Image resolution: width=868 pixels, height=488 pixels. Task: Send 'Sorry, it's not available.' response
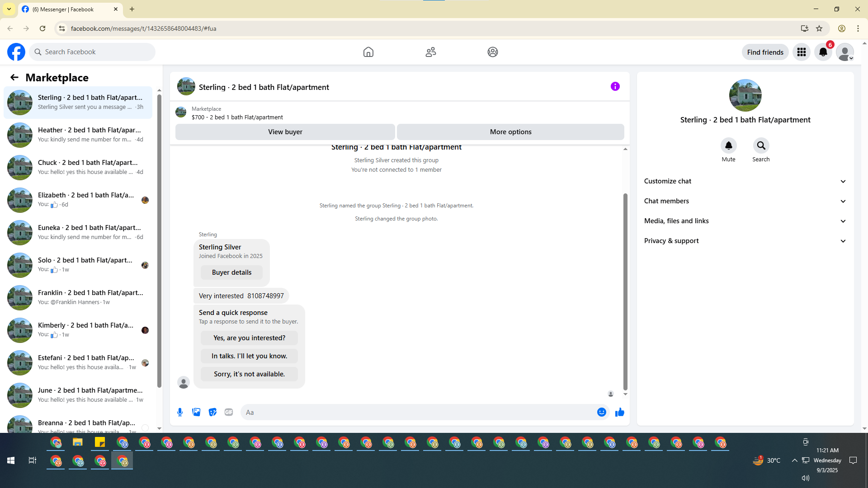point(249,374)
